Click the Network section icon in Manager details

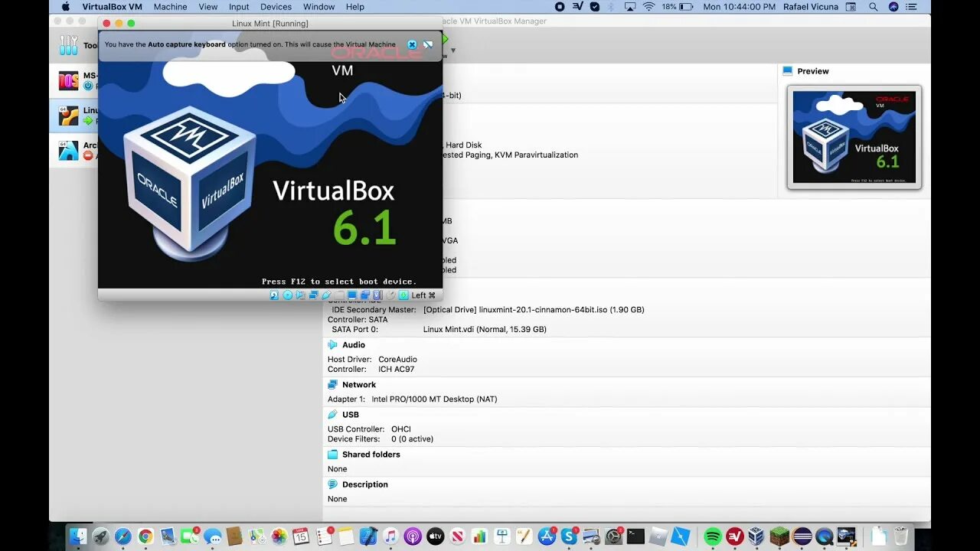click(x=332, y=385)
